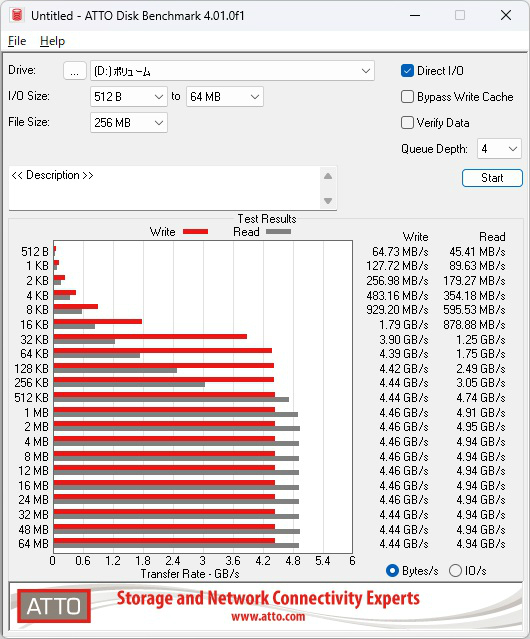Click the 512 B row label in chart

[35, 252]
